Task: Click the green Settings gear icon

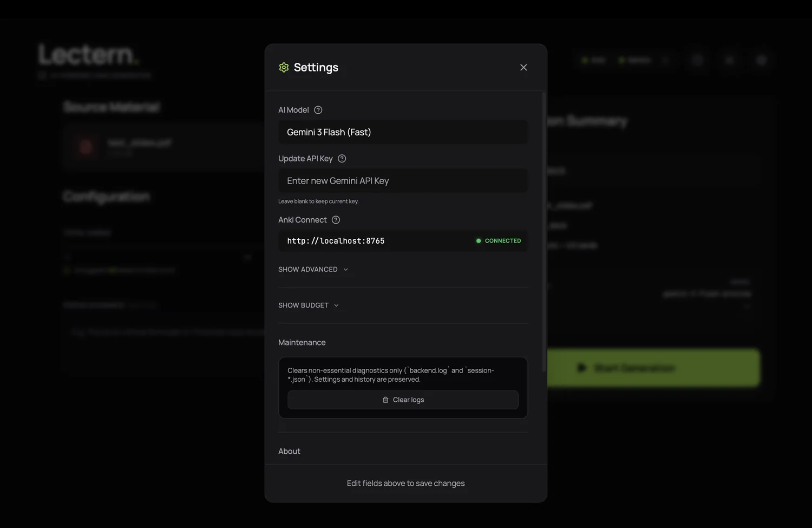Action: [284, 67]
